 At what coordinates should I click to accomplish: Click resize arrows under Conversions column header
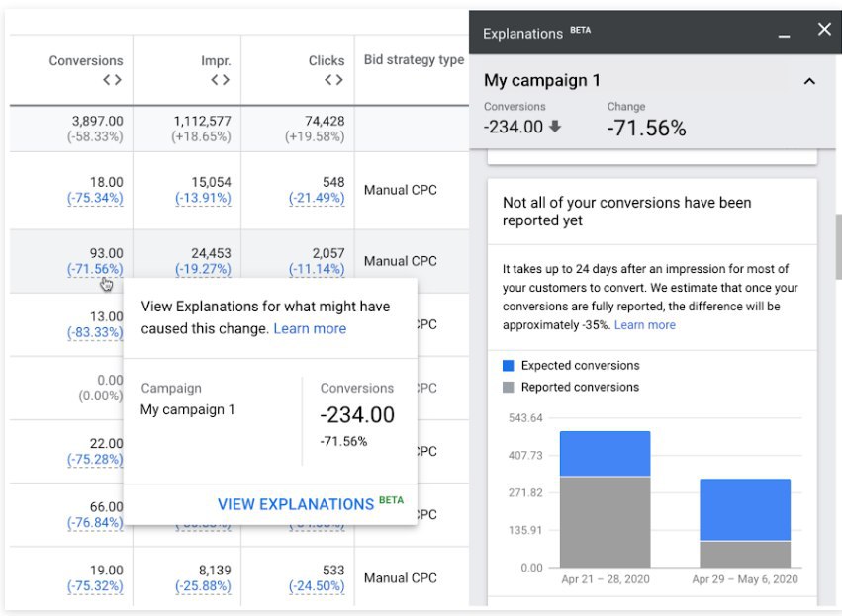pyautogui.click(x=112, y=80)
